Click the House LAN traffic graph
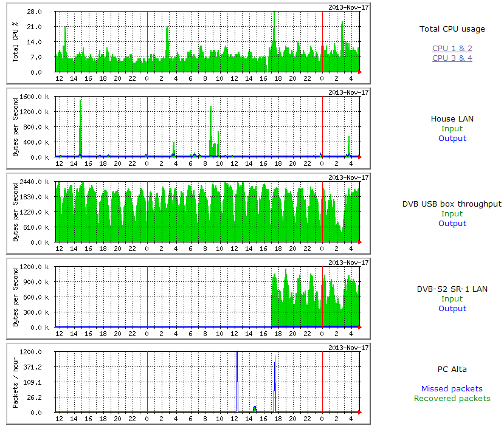This screenshot has width=504, height=426. 188,128
